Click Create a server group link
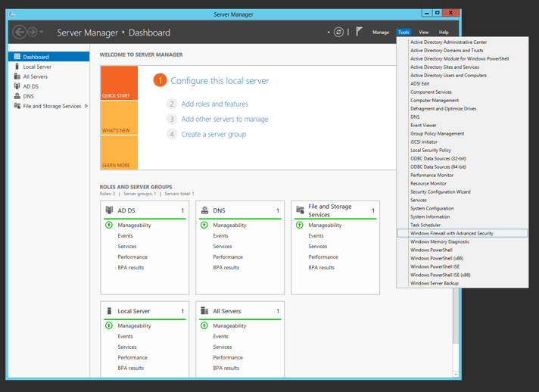The height and width of the screenshot is (392, 539). coord(213,134)
